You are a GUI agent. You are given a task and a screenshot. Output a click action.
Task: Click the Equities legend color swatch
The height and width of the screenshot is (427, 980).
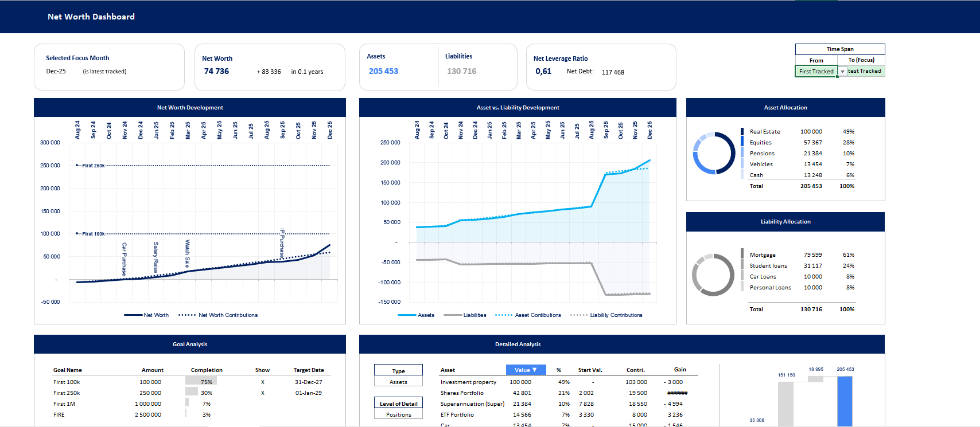742,142
